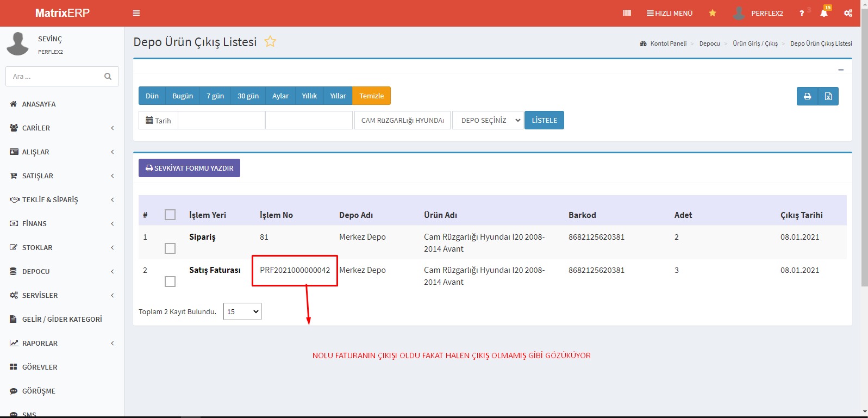
Task: Click the favorites star in top bar
Action: 712,13
